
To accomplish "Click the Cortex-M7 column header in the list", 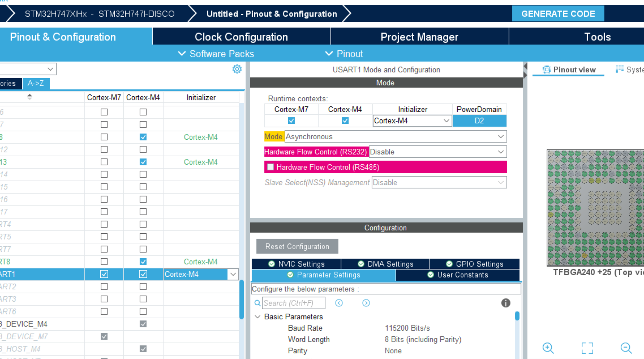I will point(104,97).
